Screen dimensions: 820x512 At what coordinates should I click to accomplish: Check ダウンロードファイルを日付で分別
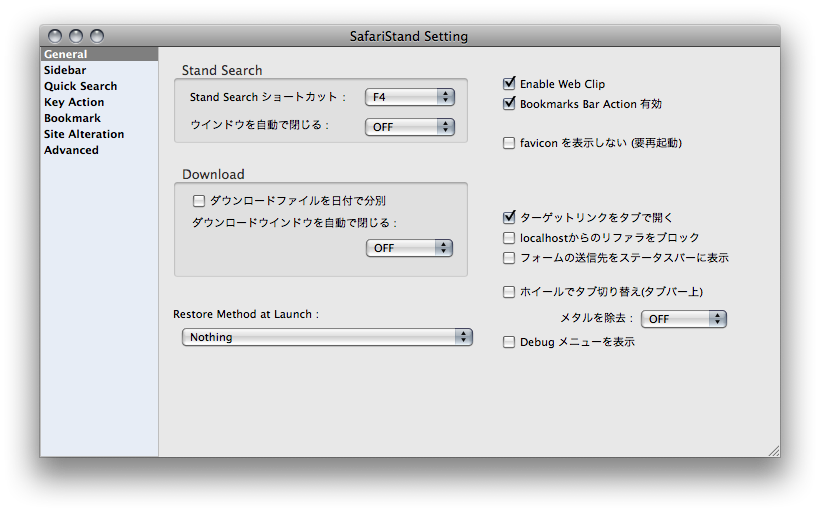click(x=199, y=200)
